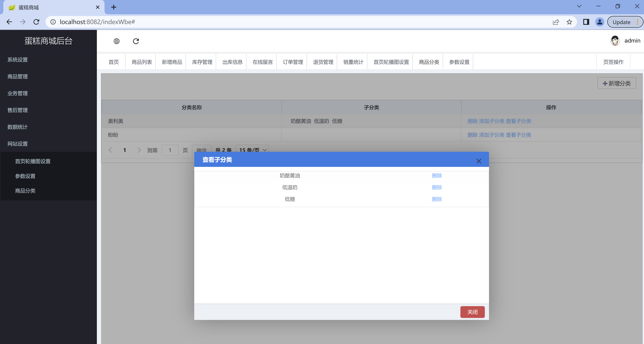
Task: Click the browser back arrow
Action: (x=9, y=22)
